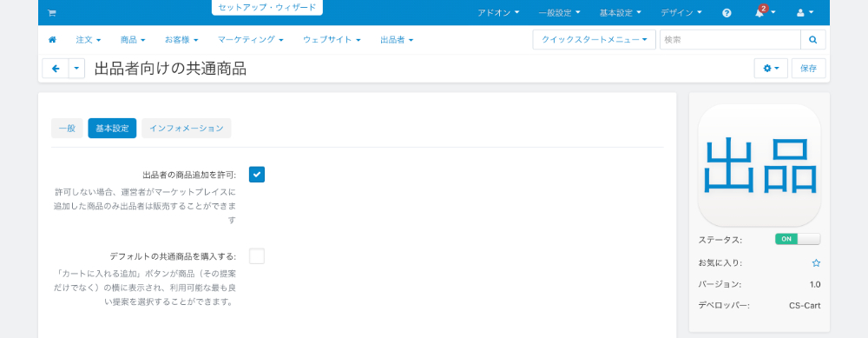This screenshot has width=868, height=338.
Task: Click the CS-Cart developer name
Action: tap(805, 306)
